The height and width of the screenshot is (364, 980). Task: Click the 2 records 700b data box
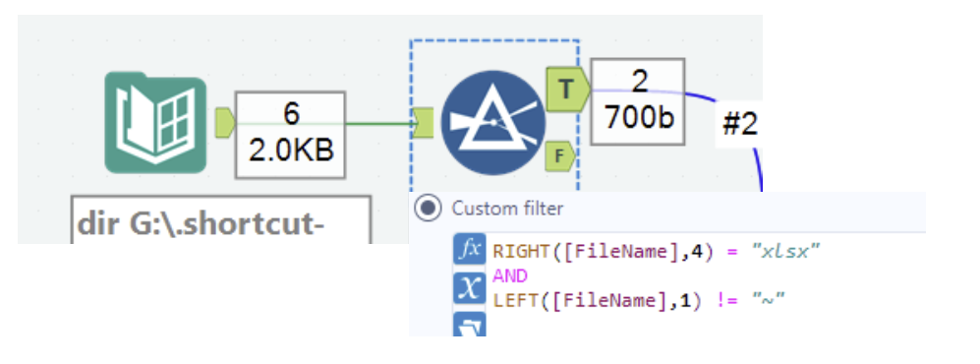pyautogui.click(x=638, y=102)
